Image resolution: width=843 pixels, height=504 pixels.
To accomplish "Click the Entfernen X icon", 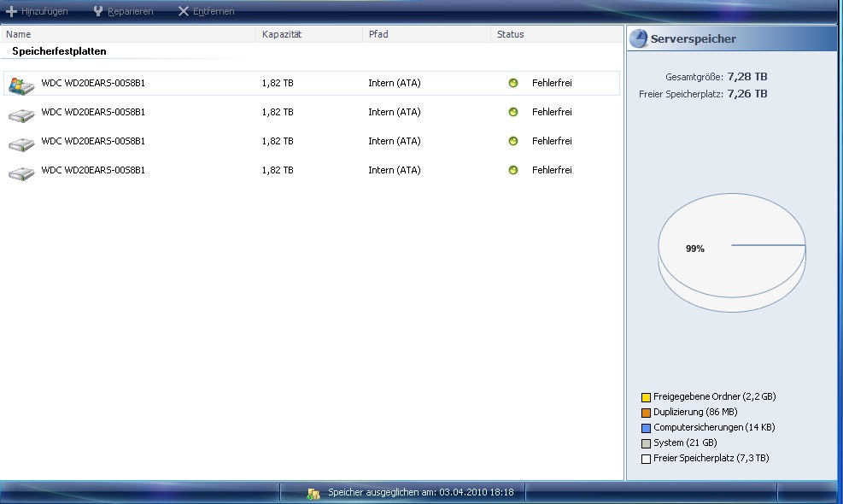I will (184, 11).
